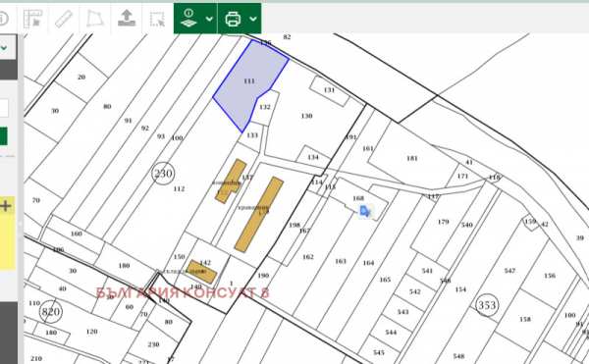Click parcel label 164
This screenshot has width=589, height=364.
click(368, 263)
